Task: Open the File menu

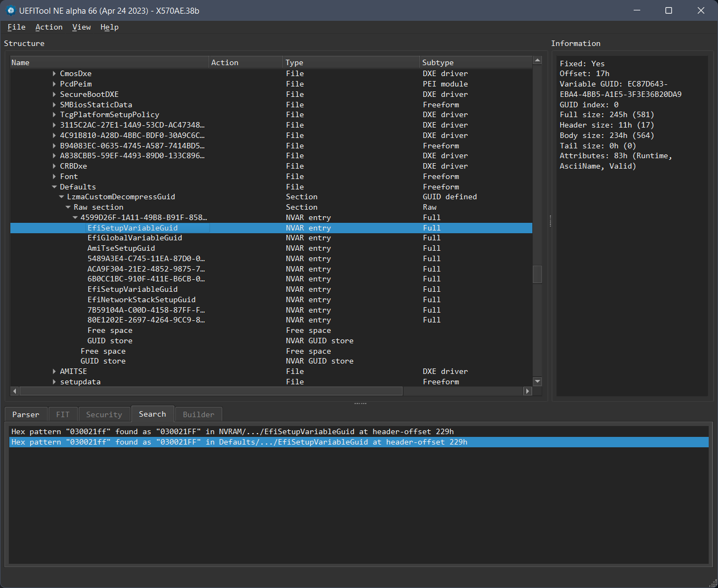Action: click(16, 27)
